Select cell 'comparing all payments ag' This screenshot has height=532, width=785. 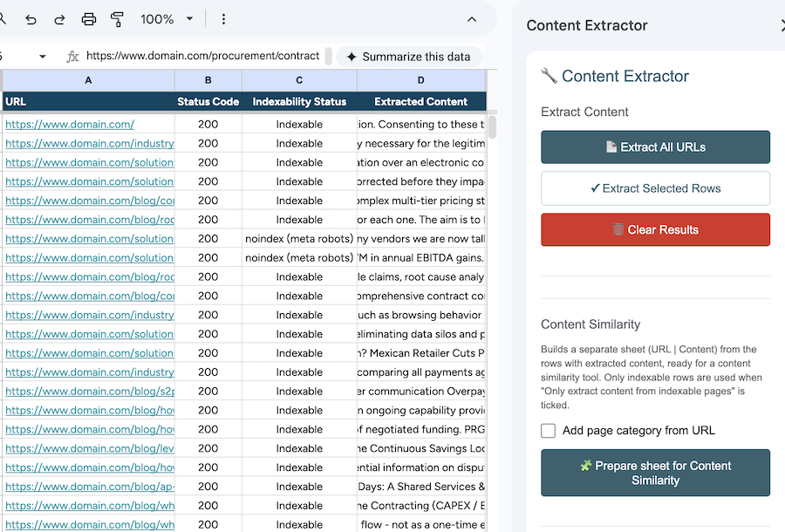click(x=421, y=372)
